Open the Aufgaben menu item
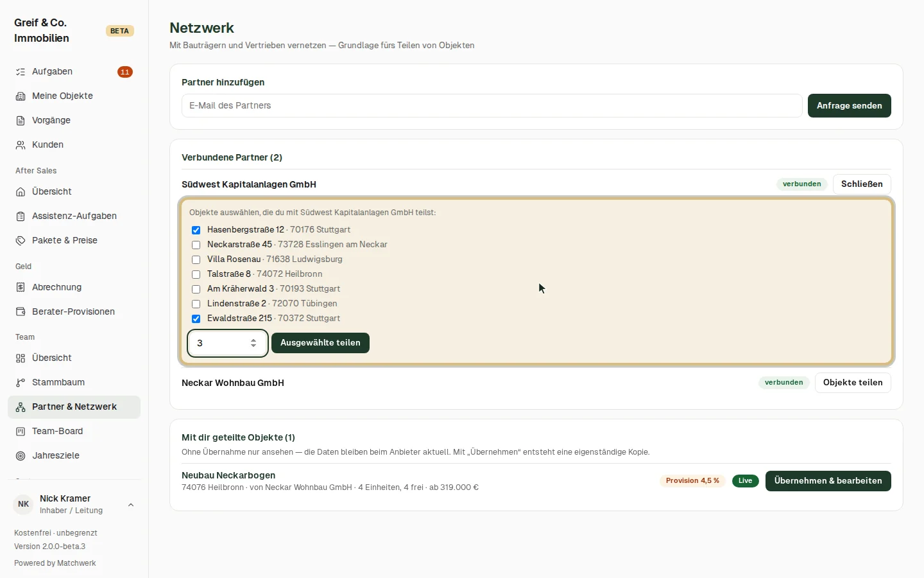 [x=74, y=72]
